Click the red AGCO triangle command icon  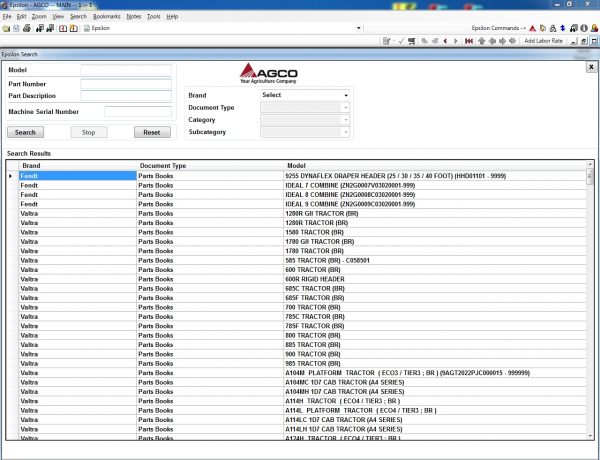[x=532, y=28]
